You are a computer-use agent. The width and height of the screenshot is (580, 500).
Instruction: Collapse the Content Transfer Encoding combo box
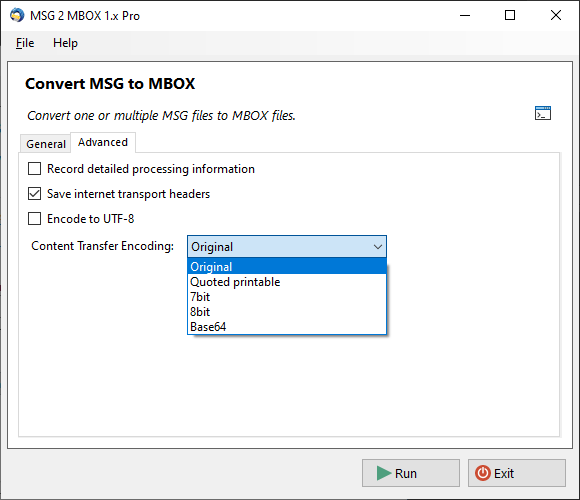(x=287, y=246)
